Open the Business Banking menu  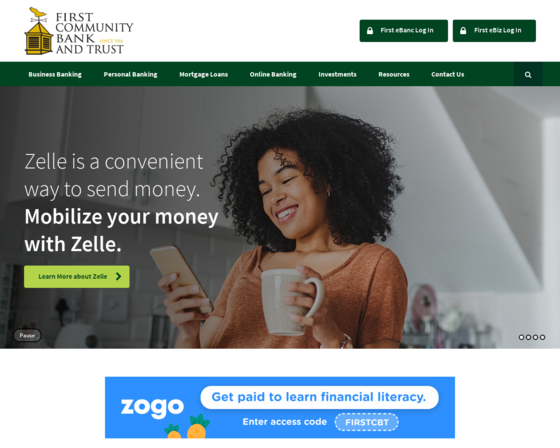click(55, 74)
